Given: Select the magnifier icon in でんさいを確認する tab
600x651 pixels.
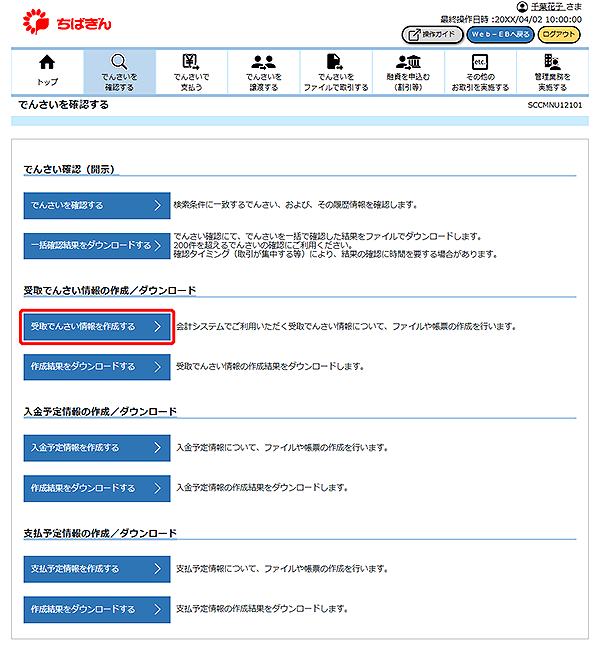Looking at the screenshot, I should [119, 62].
